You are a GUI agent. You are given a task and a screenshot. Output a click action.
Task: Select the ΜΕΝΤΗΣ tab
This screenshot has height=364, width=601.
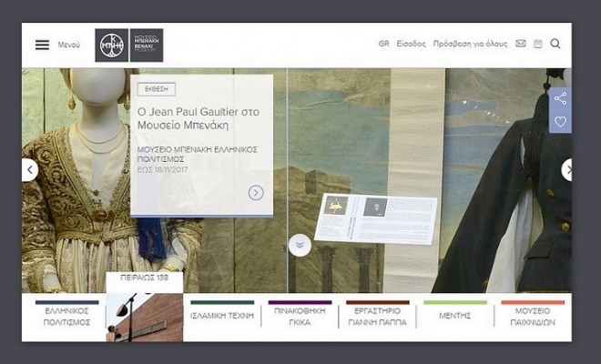tap(455, 316)
